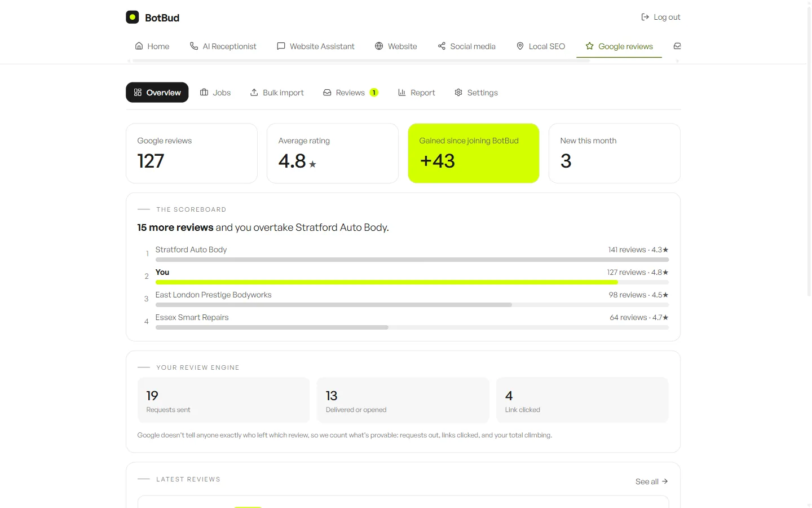The width and height of the screenshot is (812, 508).
Task: Click the AI Receptionist phone icon
Action: click(194, 46)
